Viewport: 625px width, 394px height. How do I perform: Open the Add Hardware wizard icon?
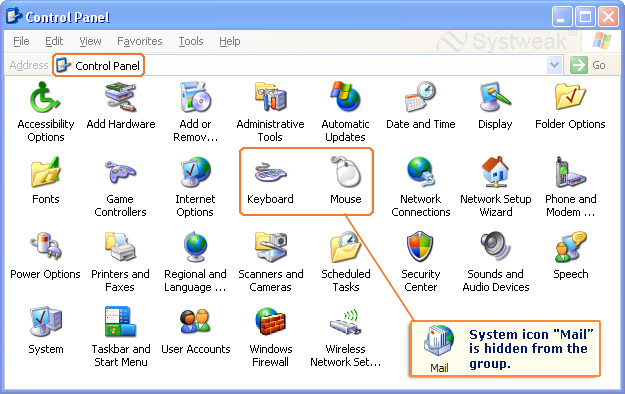tap(120, 97)
